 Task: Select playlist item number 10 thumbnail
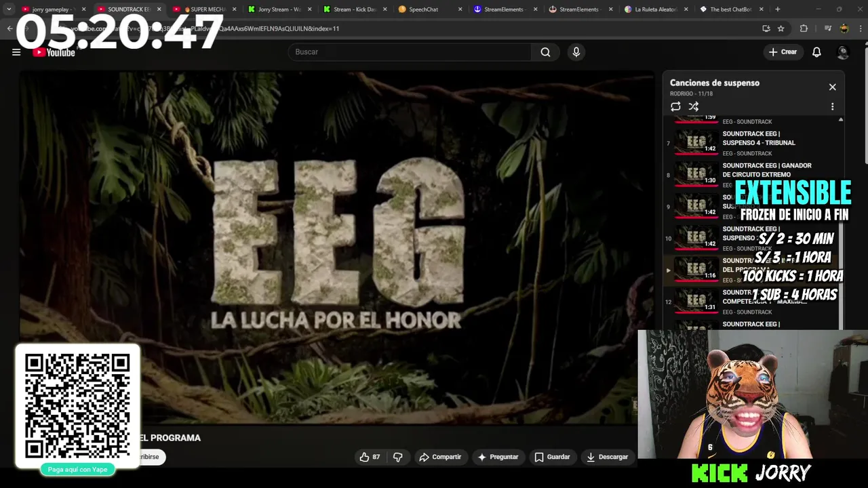click(x=696, y=238)
